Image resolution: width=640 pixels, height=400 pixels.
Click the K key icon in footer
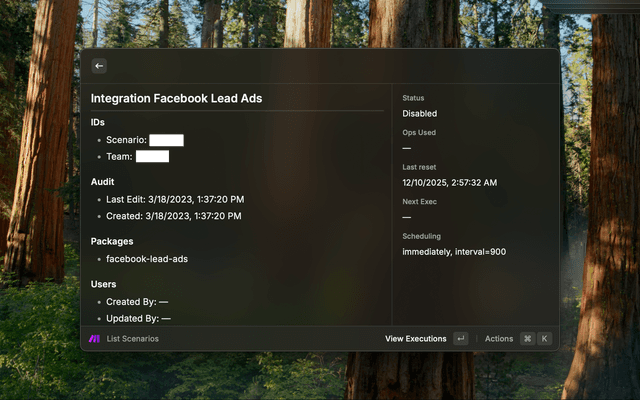(x=545, y=339)
